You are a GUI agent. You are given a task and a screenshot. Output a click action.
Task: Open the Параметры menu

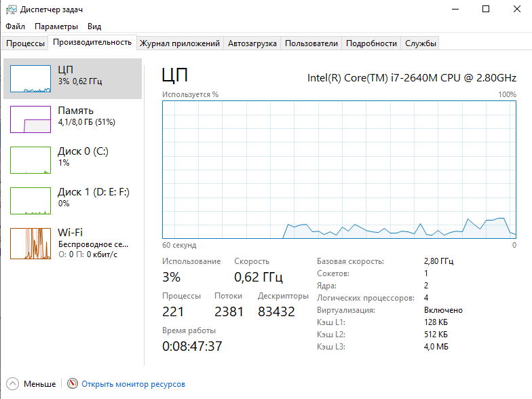click(56, 26)
